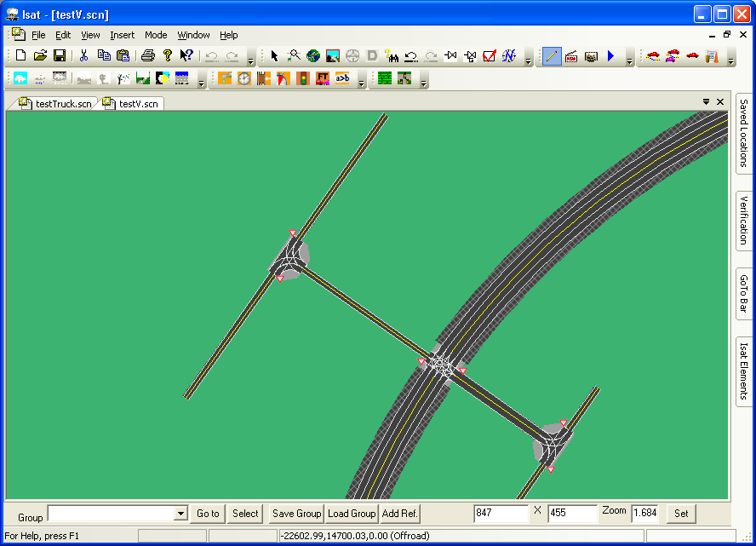The height and width of the screenshot is (546, 756).
Task: Click the Zoom value input field
Action: pyautogui.click(x=644, y=514)
